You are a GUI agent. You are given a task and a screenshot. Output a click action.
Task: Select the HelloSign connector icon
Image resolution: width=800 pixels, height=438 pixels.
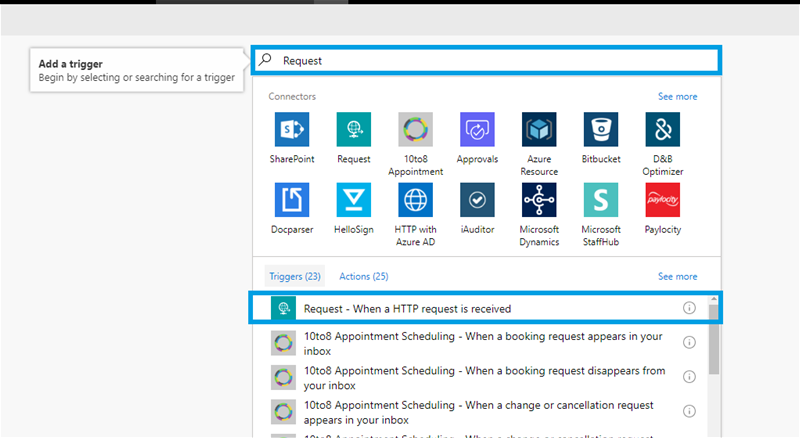(354, 200)
